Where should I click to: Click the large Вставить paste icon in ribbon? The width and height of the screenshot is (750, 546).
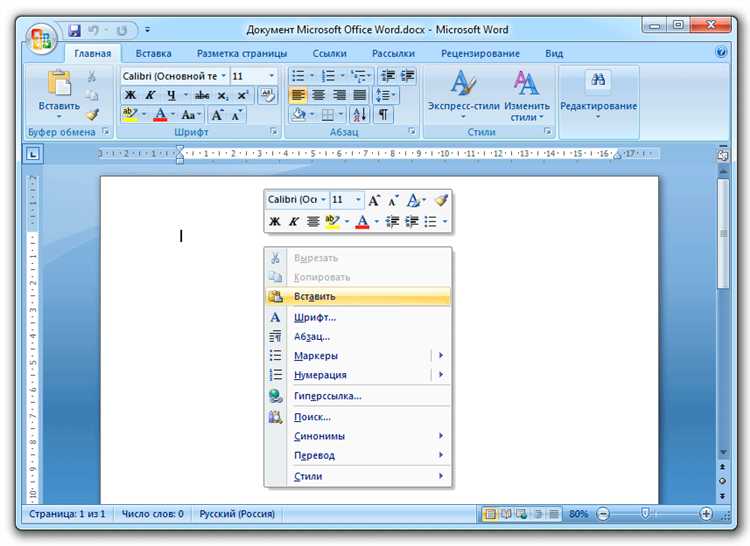click(x=59, y=83)
